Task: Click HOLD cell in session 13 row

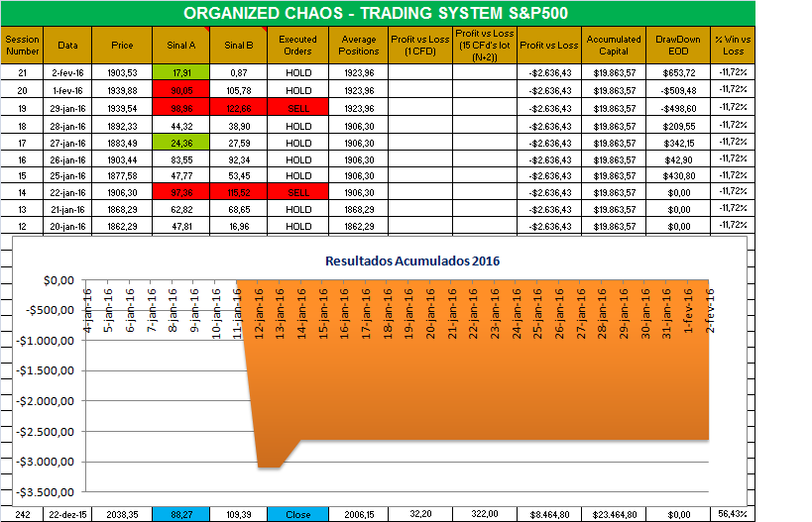Action: [x=297, y=209]
